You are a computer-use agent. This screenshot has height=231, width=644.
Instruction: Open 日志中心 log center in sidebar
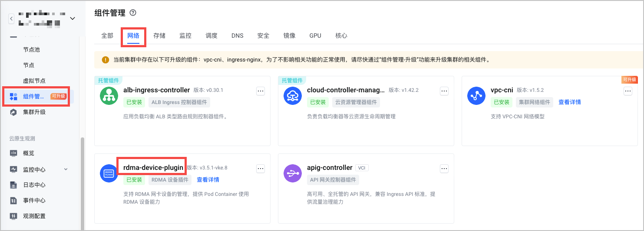pyautogui.click(x=34, y=185)
